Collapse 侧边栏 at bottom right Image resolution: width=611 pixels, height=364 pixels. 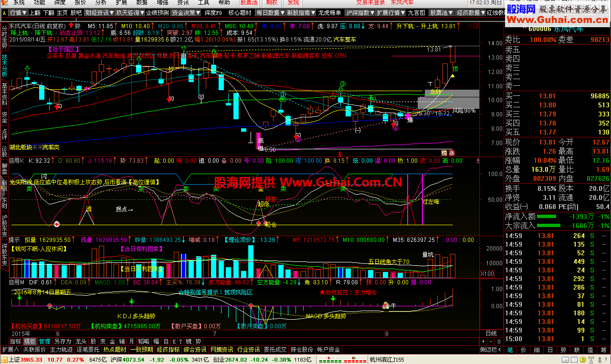(491, 350)
